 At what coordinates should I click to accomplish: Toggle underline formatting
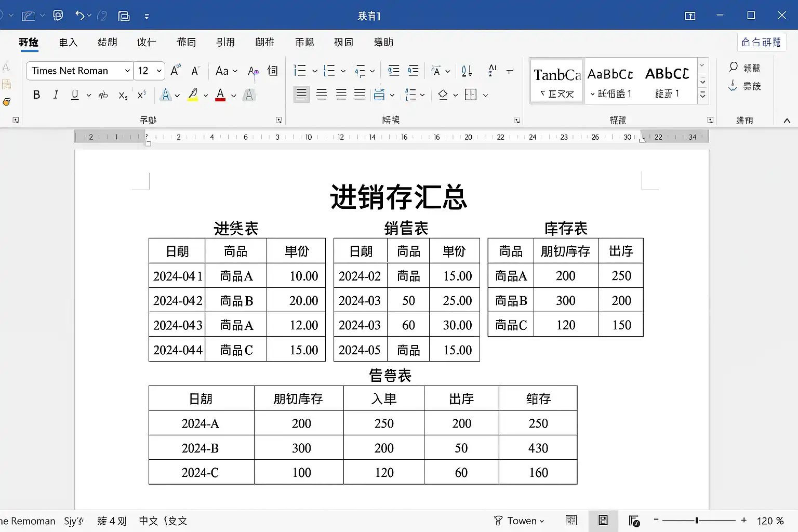(x=75, y=95)
